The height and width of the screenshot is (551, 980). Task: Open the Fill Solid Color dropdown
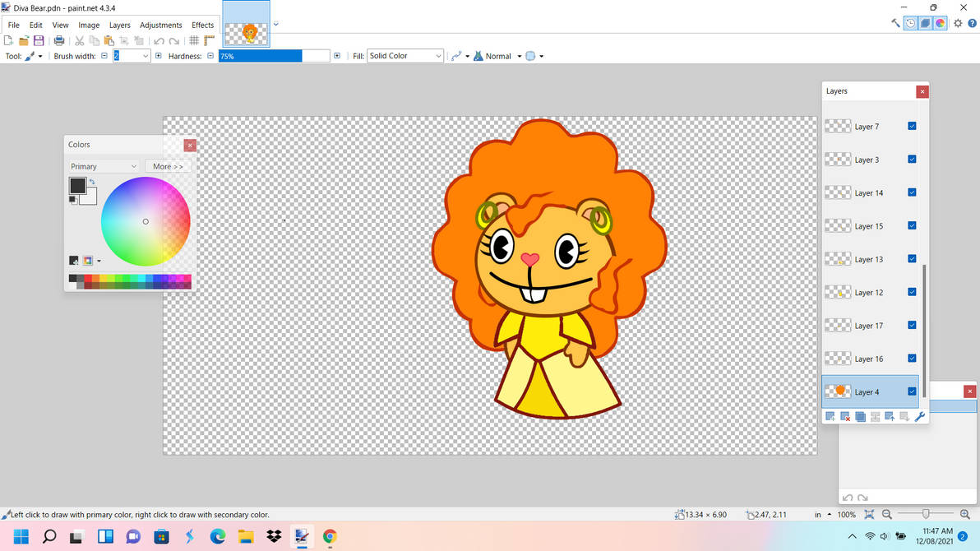[x=405, y=56]
